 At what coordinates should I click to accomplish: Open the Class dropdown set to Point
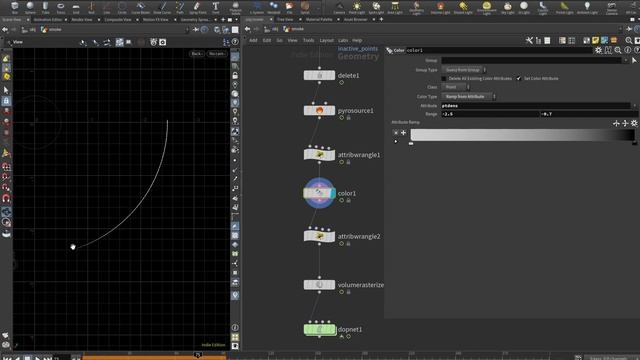(x=456, y=87)
